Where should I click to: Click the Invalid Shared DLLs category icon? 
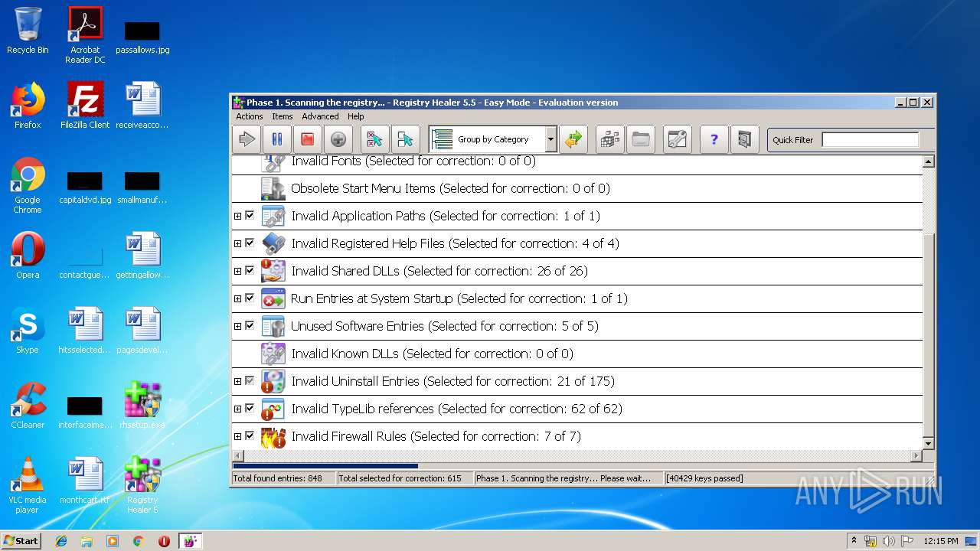(273, 271)
